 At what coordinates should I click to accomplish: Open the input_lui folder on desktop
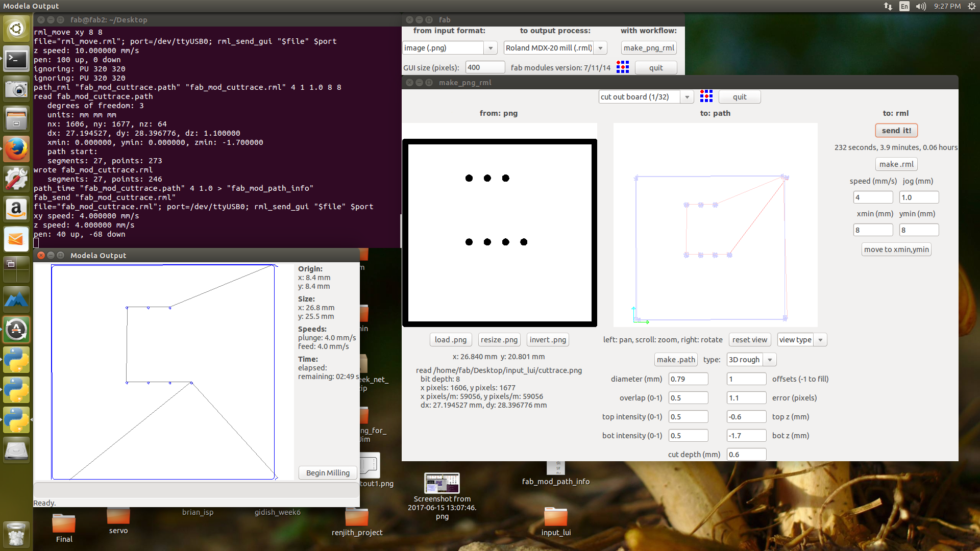(556, 522)
